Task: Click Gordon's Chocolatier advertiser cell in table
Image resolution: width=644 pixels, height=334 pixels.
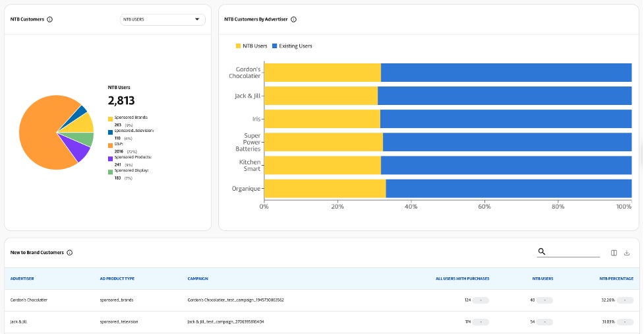Action: 29,300
